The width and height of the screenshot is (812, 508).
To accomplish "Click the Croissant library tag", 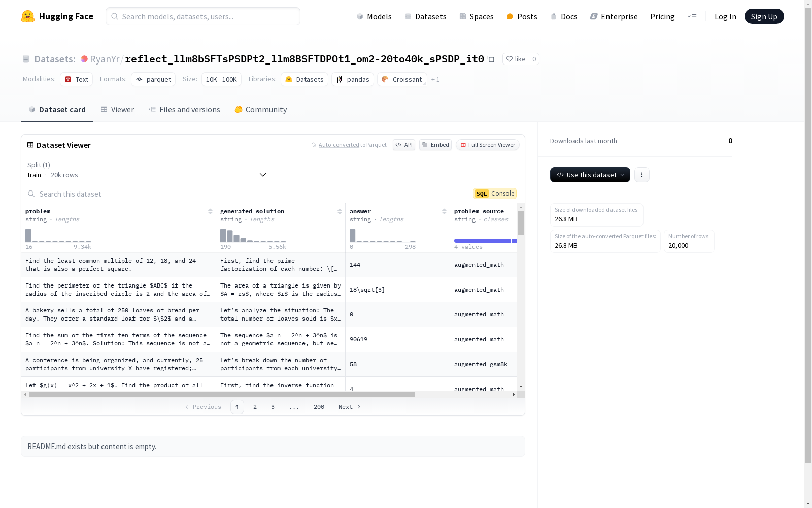I will (402, 79).
